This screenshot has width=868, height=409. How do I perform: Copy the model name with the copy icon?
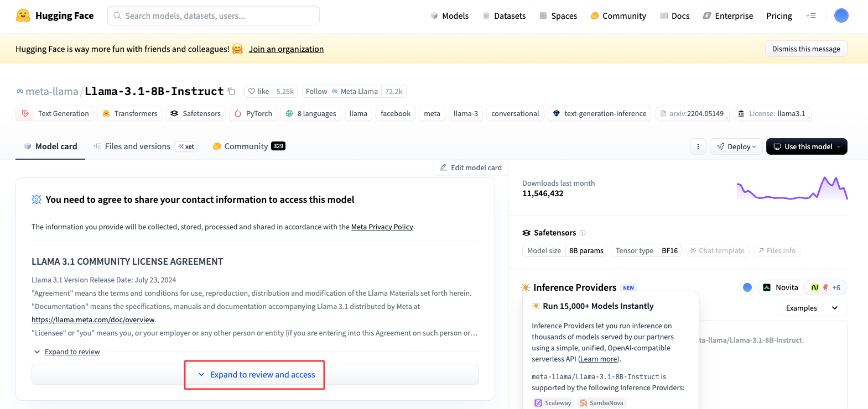click(x=231, y=91)
